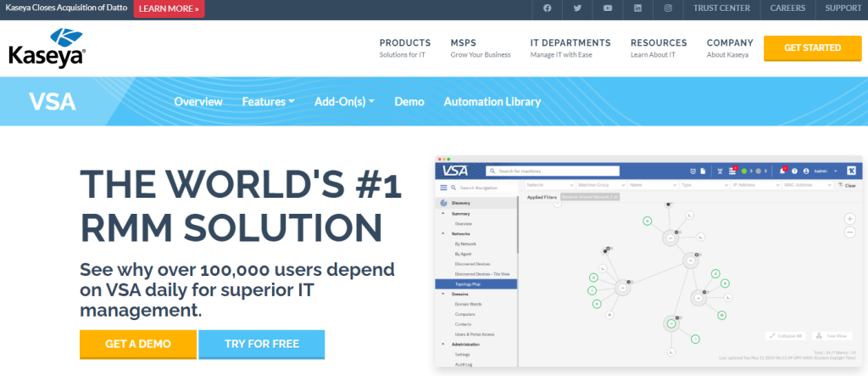This screenshot has height=376, width=868.
Task: Click the red LEARN MORE button
Action: 169,8
